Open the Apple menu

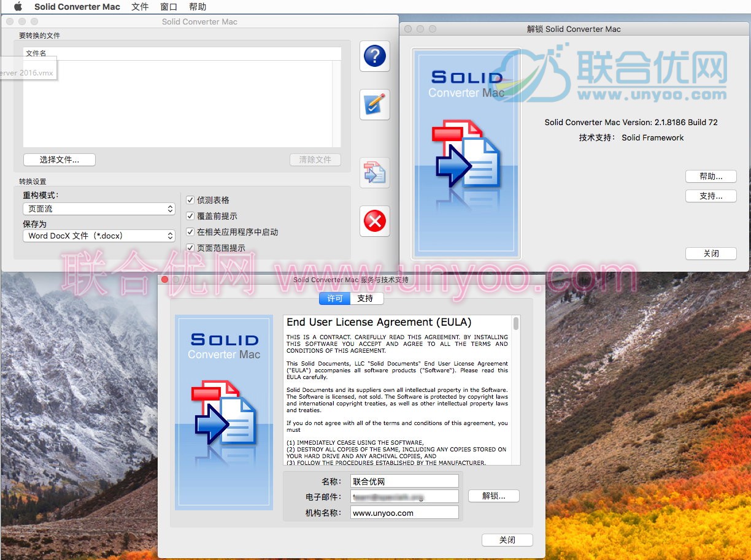[18, 7]
